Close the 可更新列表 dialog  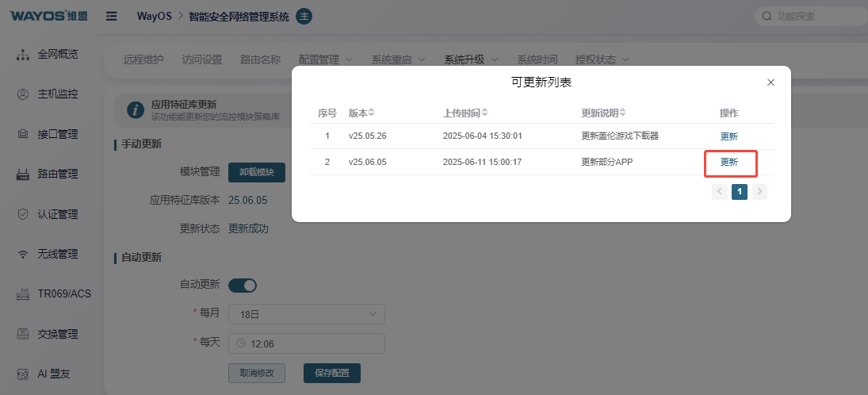(770, 82)
